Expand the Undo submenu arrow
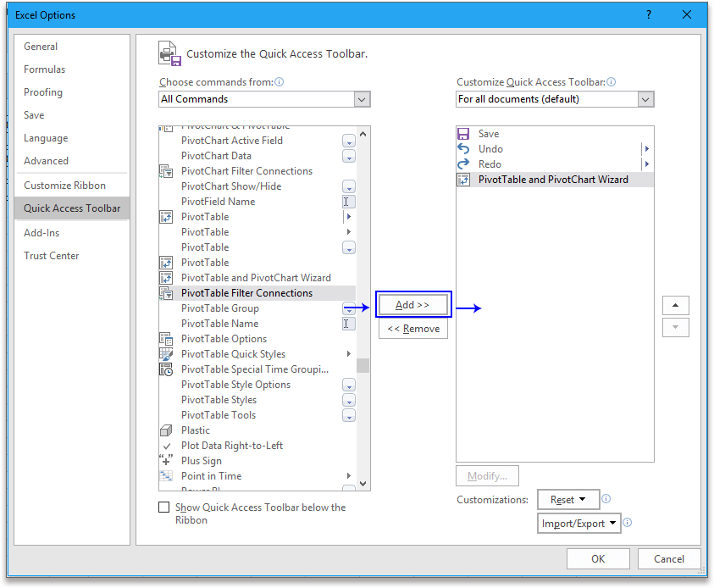This screenshot has width=714, height=588. [x=646, y=149]
